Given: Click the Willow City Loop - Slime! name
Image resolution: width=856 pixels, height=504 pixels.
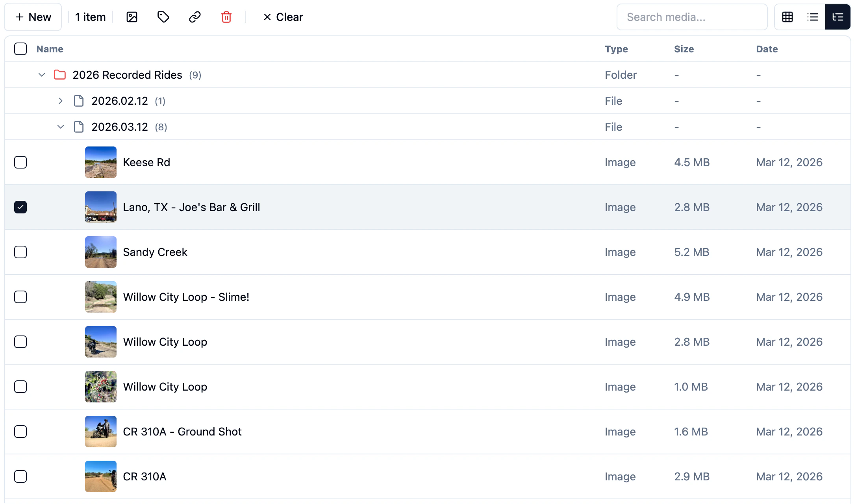Looking at the screenshot, I should tap(186, 297).
